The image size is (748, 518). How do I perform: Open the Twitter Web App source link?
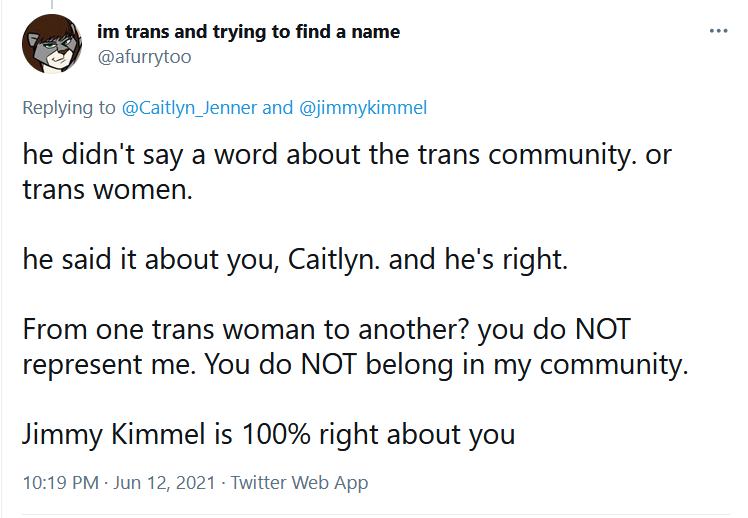(x=300, y=483)
